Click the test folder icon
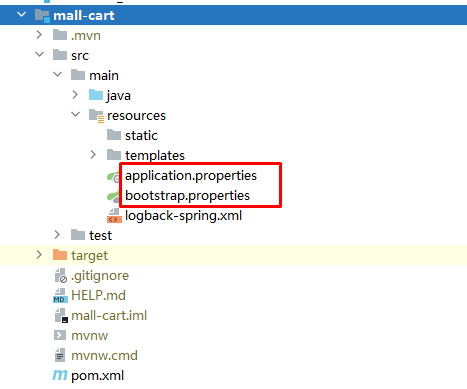This screenshot has height=389, width=467. pyautogui.click(x=78, y=235)
